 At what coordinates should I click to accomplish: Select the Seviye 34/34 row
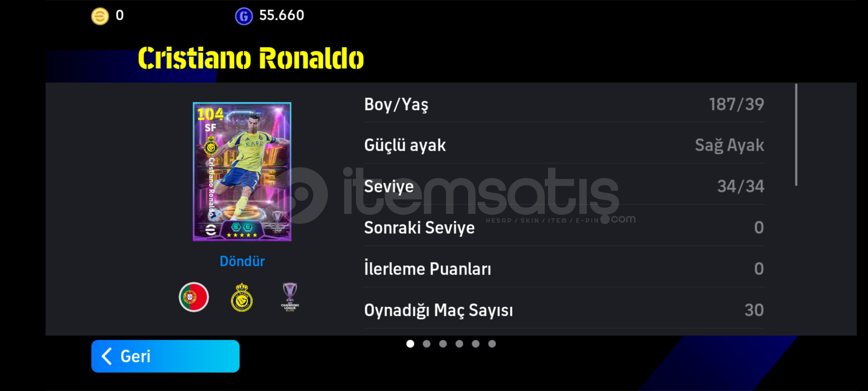tap(564, 186)
